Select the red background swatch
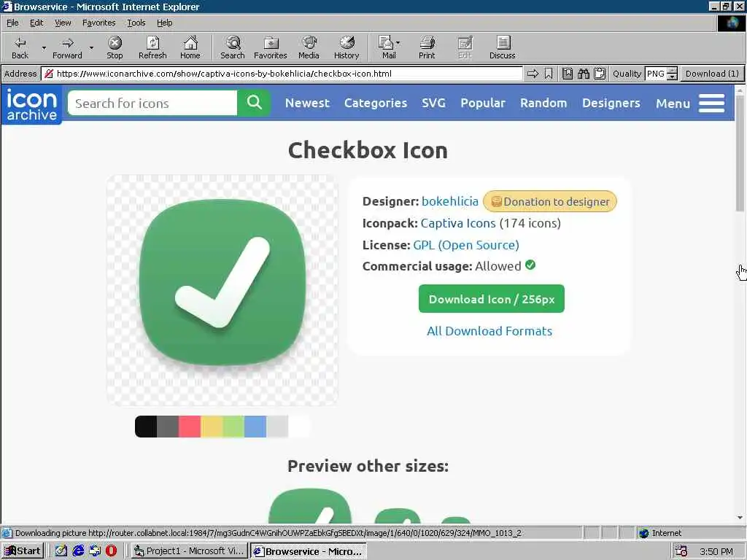The height and width of the screenshot is (560, 747). point(190,426)
